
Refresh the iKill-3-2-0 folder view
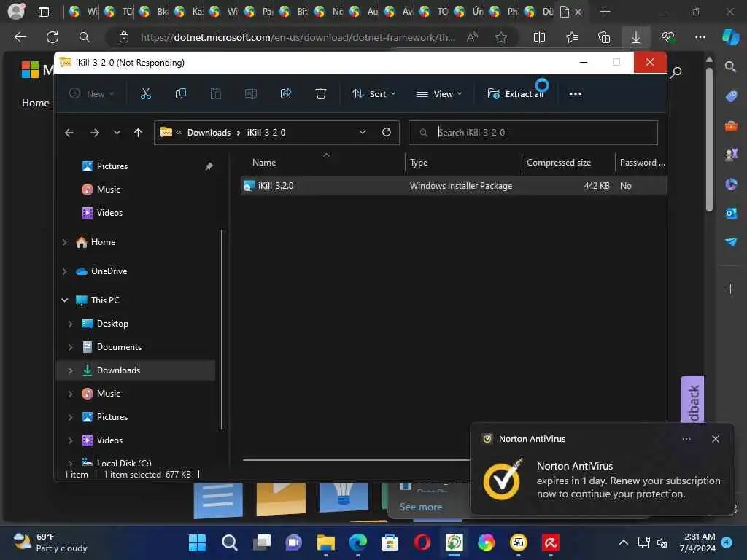pos(387,133)
